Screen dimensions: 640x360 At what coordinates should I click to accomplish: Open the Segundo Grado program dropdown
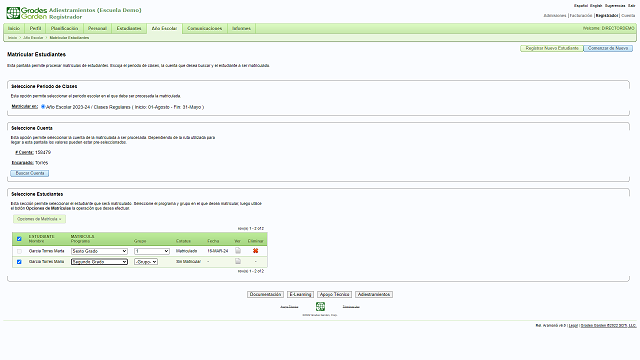click(x=99, y=262)
